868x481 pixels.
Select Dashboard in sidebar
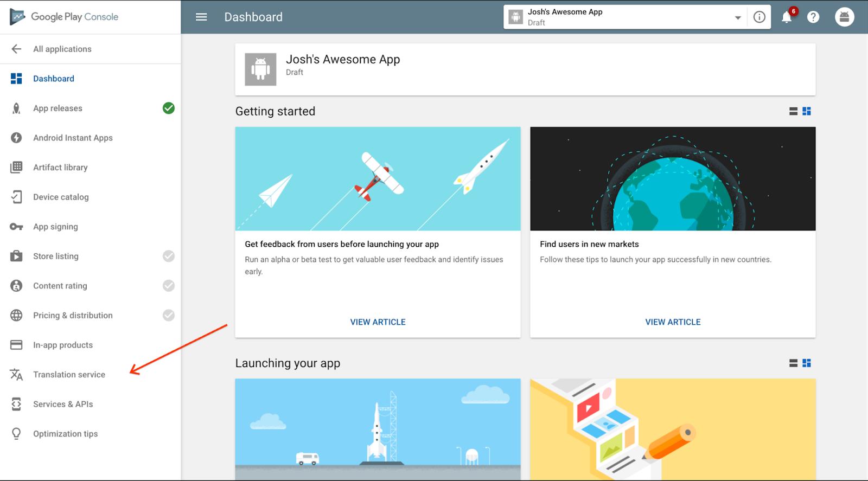click(x=91, y=79)
